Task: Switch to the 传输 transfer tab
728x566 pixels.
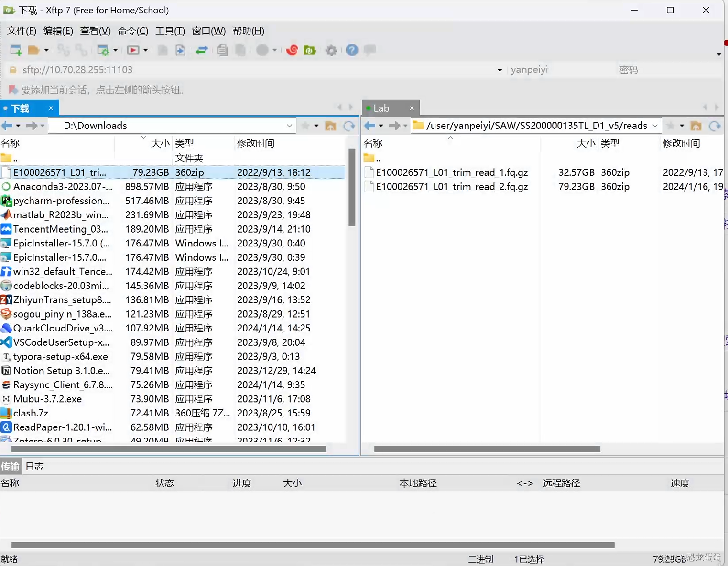Action: [10, 466]
